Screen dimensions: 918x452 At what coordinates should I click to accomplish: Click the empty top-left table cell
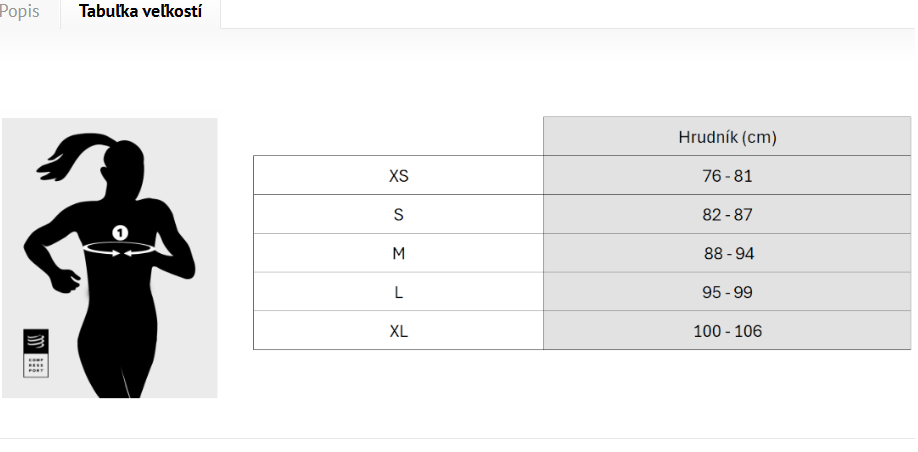click(x=398, y=136)
